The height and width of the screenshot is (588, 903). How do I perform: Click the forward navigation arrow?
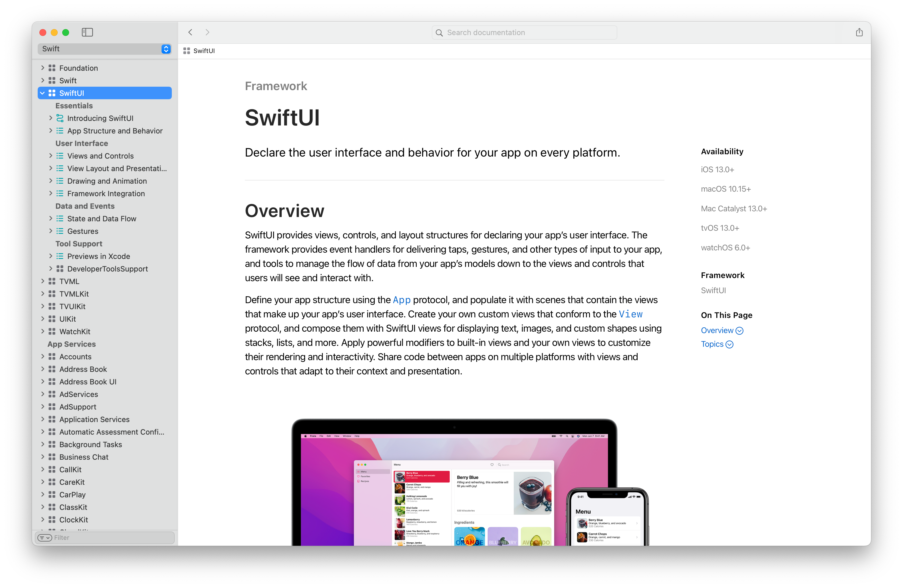tap(207, 32)
